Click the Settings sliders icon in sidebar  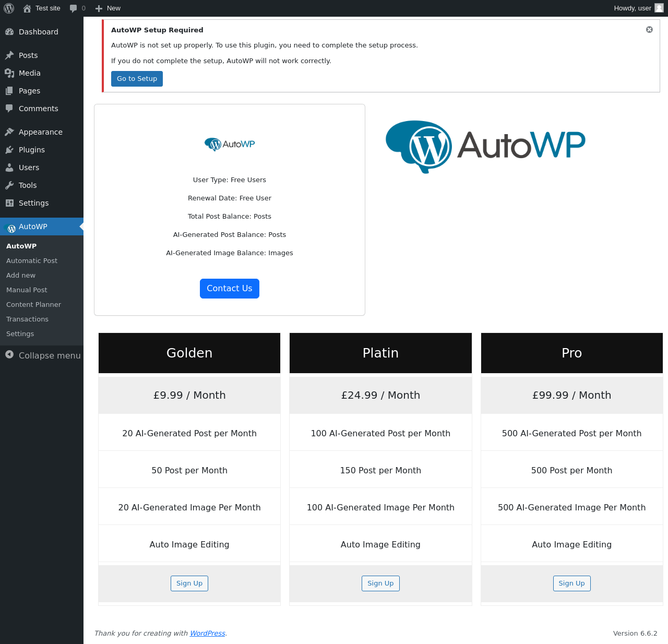9,203
